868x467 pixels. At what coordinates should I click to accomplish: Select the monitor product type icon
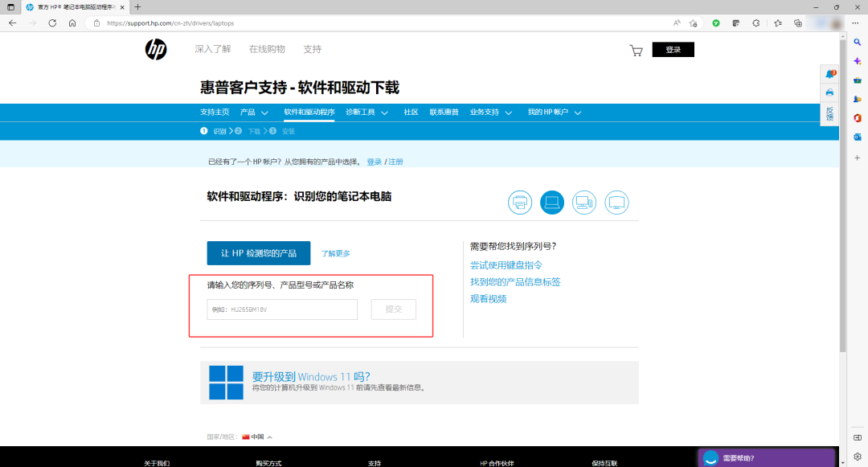616,203
